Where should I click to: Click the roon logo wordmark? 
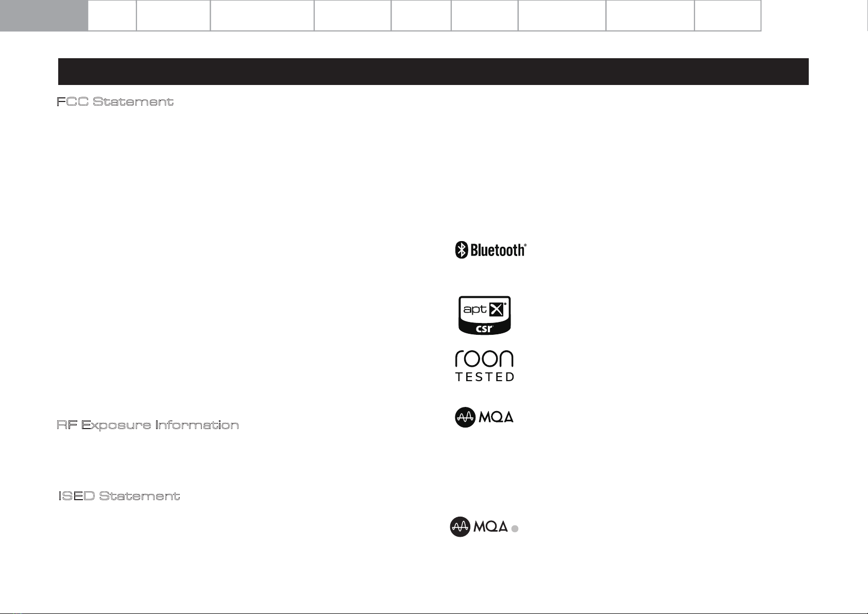(x=484, y=359)
